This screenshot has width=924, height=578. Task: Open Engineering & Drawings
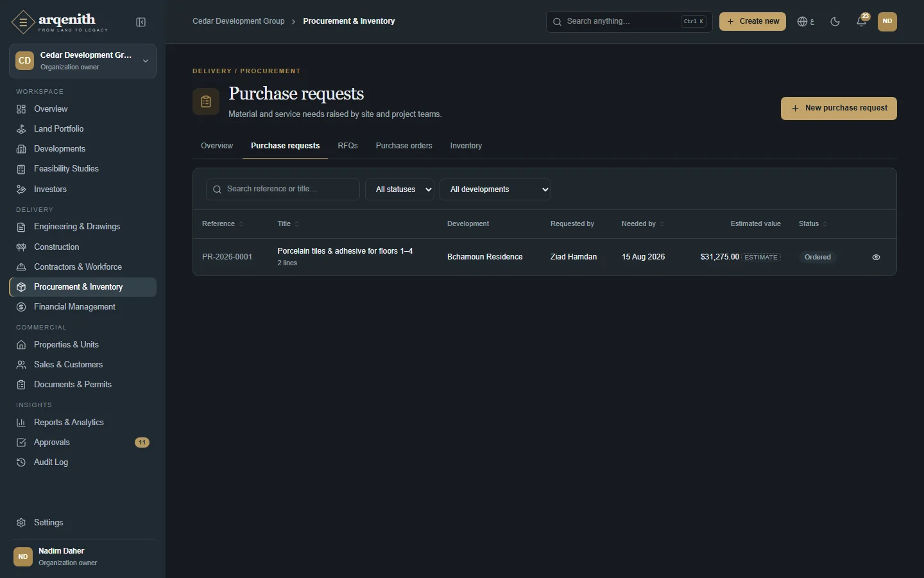point(83,227)
